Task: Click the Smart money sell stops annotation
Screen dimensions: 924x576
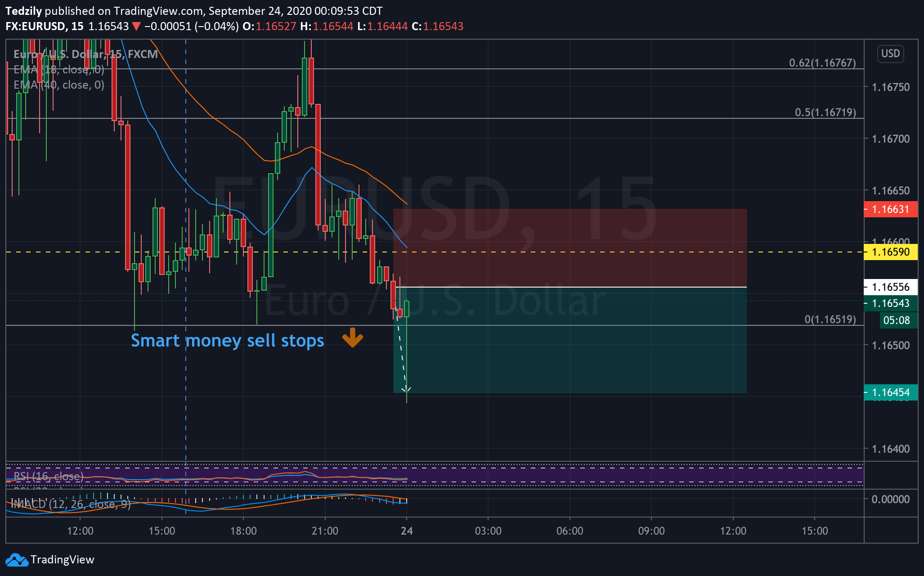Action: point(227,341)
